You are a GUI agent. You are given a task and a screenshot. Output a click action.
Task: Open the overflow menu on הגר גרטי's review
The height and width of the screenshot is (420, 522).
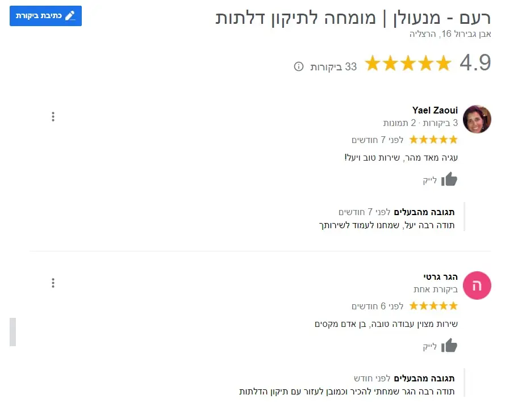53,283
